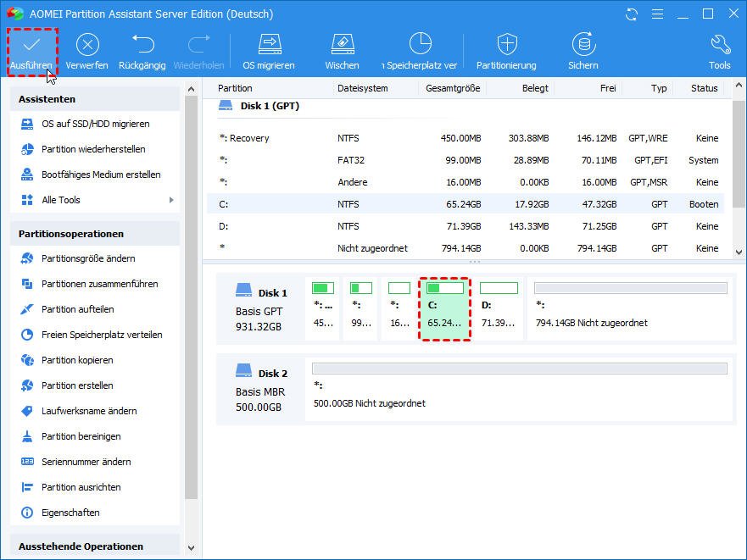Image resolution: width=747 pixels, height=560 pixels.
Task: Open the Partitionierung toolbar icon
Action: point(506,46)
